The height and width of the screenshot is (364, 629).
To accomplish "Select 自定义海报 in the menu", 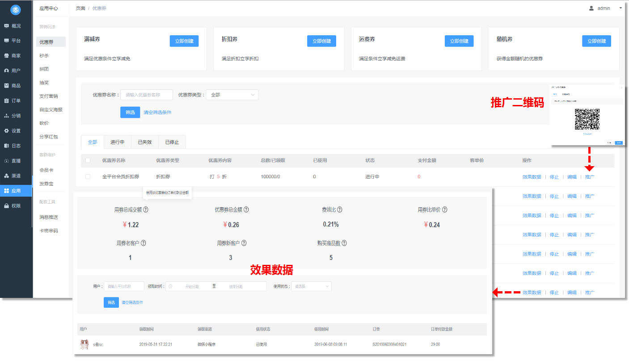I will click(51, 109).
